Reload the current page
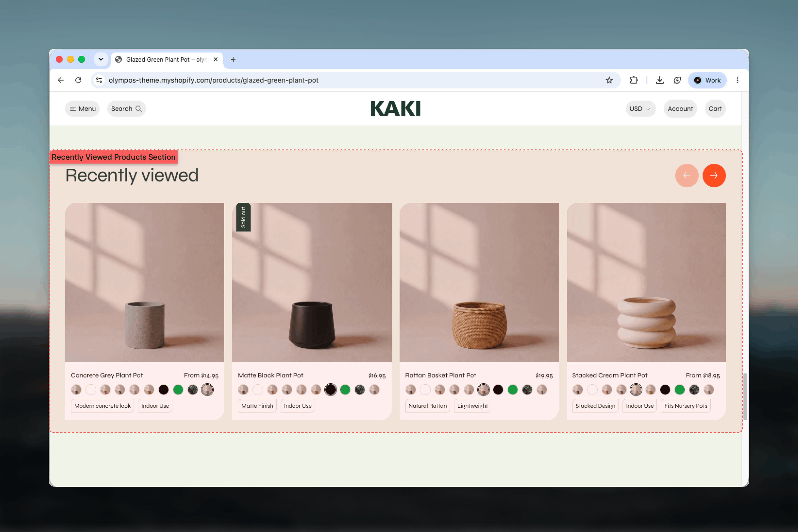Screen dimensions: 798x532 tap(78, 80)
